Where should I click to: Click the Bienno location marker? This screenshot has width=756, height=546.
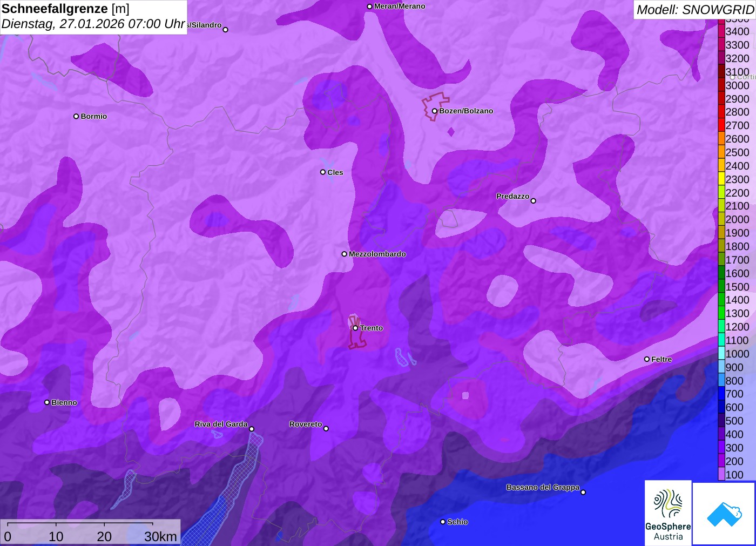(47, 402)
